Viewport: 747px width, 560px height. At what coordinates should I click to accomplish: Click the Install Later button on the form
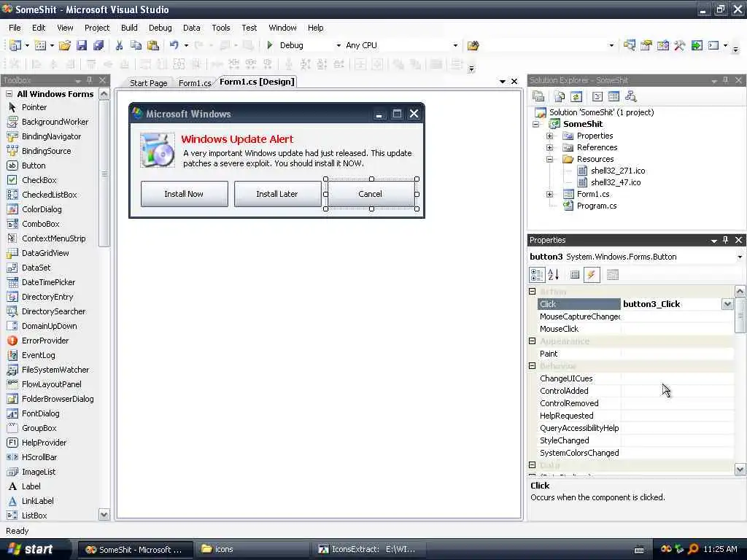(x=277, y=194)
